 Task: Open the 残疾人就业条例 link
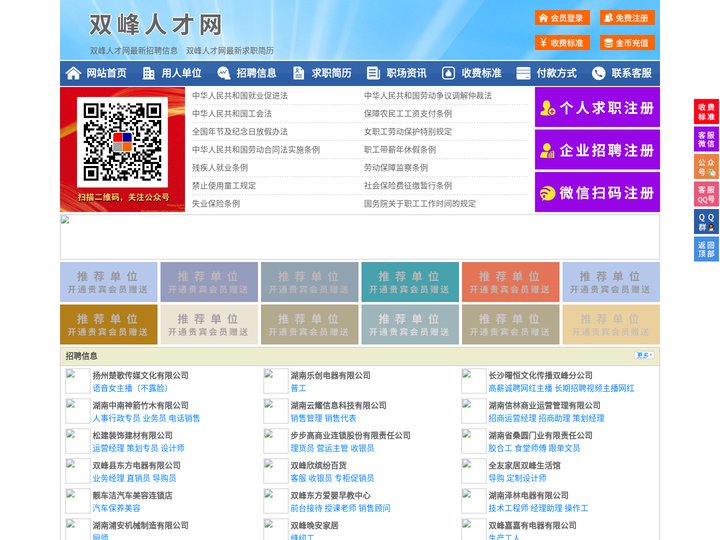point(220,168)
